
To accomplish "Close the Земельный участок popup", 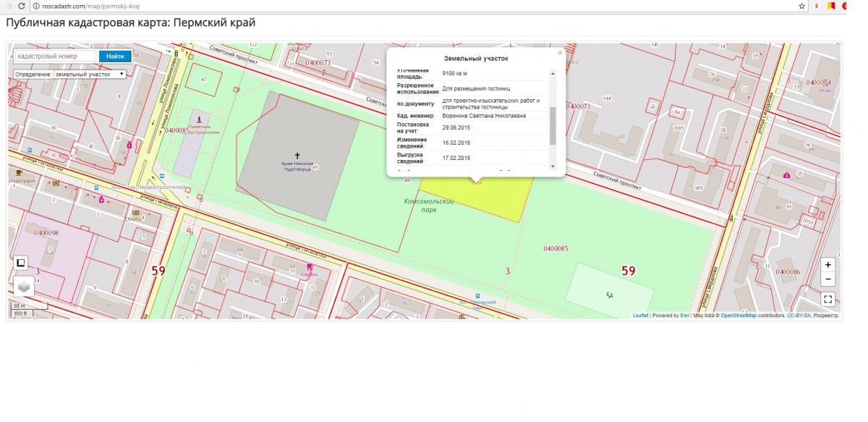I will [559, 53].
